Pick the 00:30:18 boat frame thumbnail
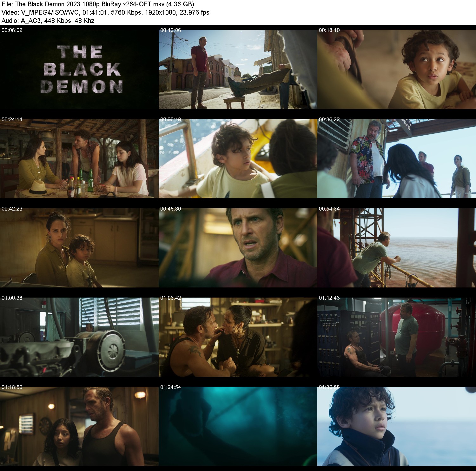 coord(238,159)
